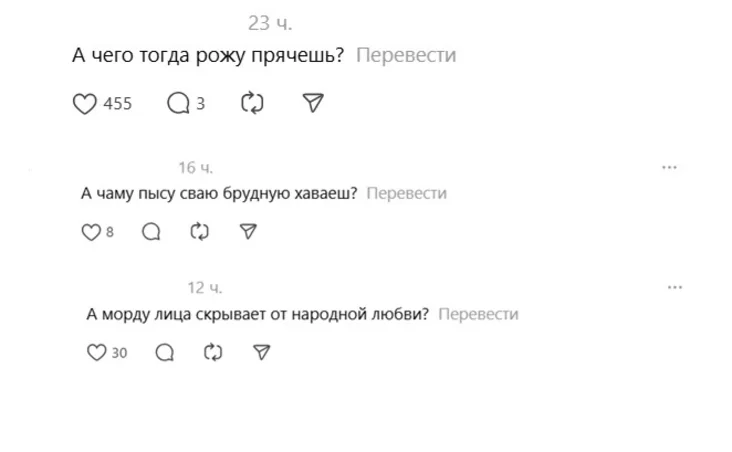The width and height of the screenshot is (732, 452).
Task: Repost the comment posted 16 ч. ago
Action: click(x=200, y=232)
